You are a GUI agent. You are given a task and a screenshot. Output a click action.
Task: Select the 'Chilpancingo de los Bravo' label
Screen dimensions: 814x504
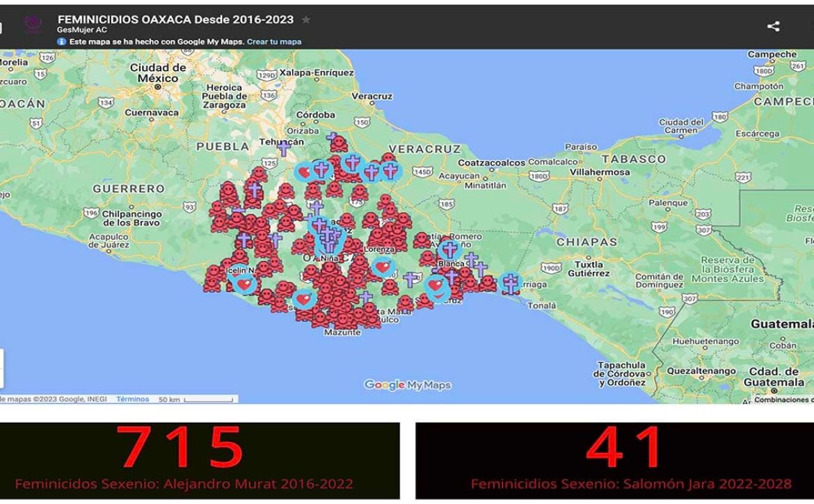[x=132, y=218]
